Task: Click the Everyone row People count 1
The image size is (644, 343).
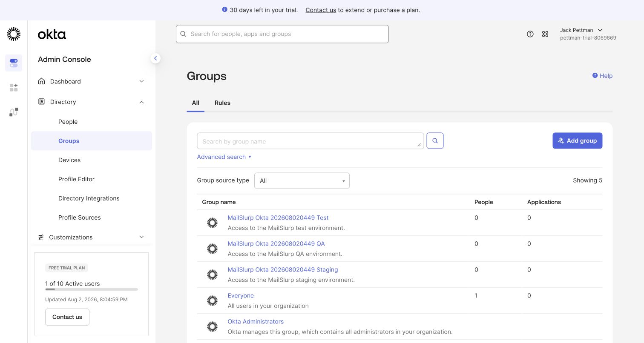Action: click(x=476, y=295)
